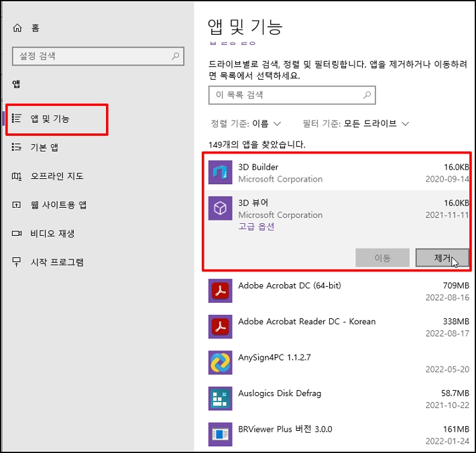The width and height of the screenshot is (476, 453).
Task: Click the 앱 및 기능 list icon
Action: [x=16, y=119]
